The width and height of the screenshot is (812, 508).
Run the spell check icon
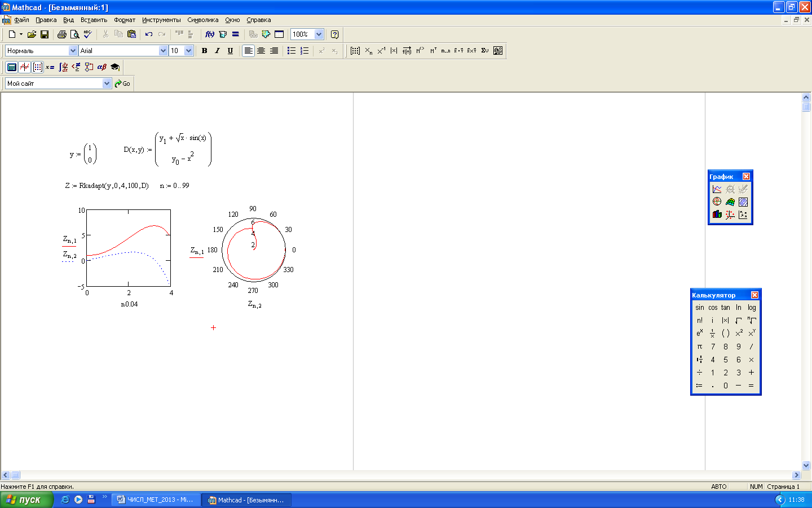[x=87, y=34]
